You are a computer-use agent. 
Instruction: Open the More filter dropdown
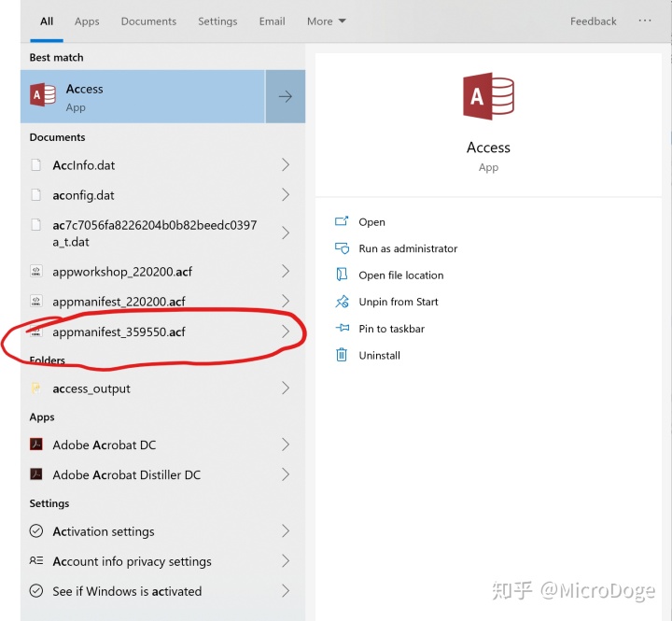click(x=326, y=21)
